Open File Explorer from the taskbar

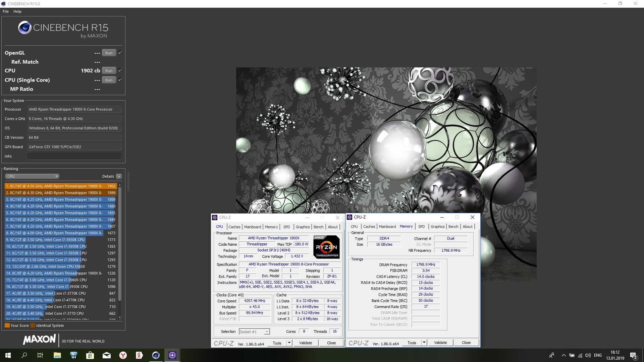coord(57,355)
